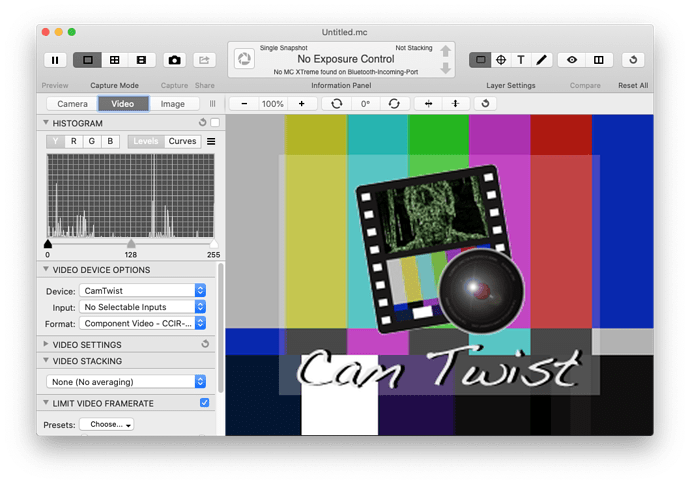This screenshot has height=484, width=690.
Task: Open the Format dropdown
Action: pos(143,323)
